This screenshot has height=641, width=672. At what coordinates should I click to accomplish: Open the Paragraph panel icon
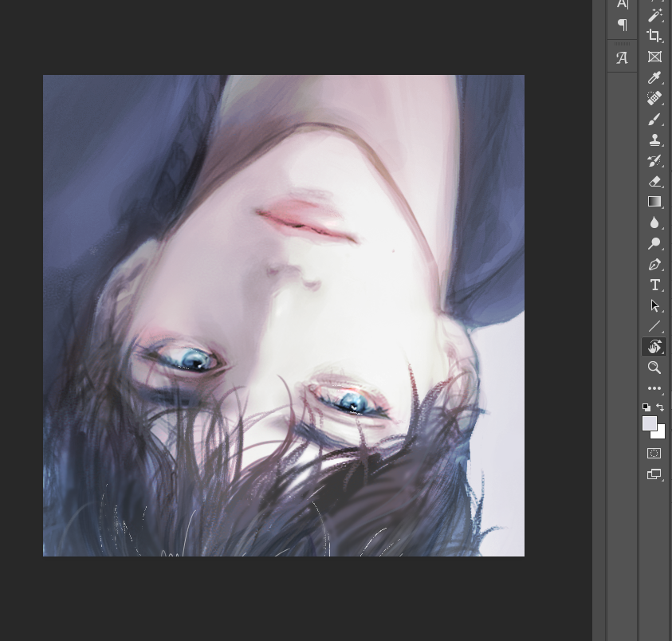click(x=623, y=25)
